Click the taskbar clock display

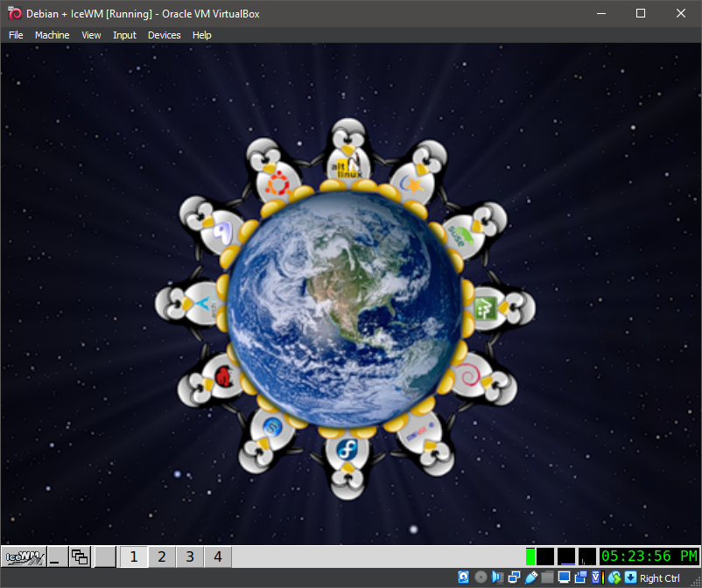click(x=649, y=556)
